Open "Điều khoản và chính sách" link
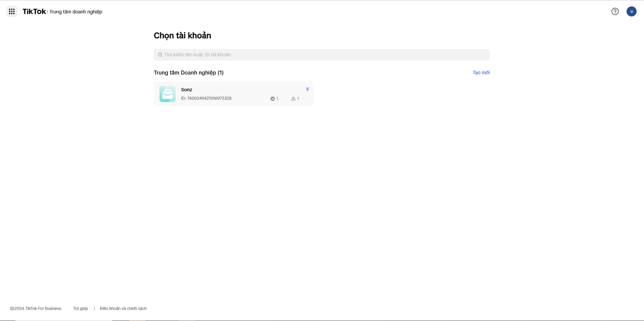 click(x=123, y=309)
